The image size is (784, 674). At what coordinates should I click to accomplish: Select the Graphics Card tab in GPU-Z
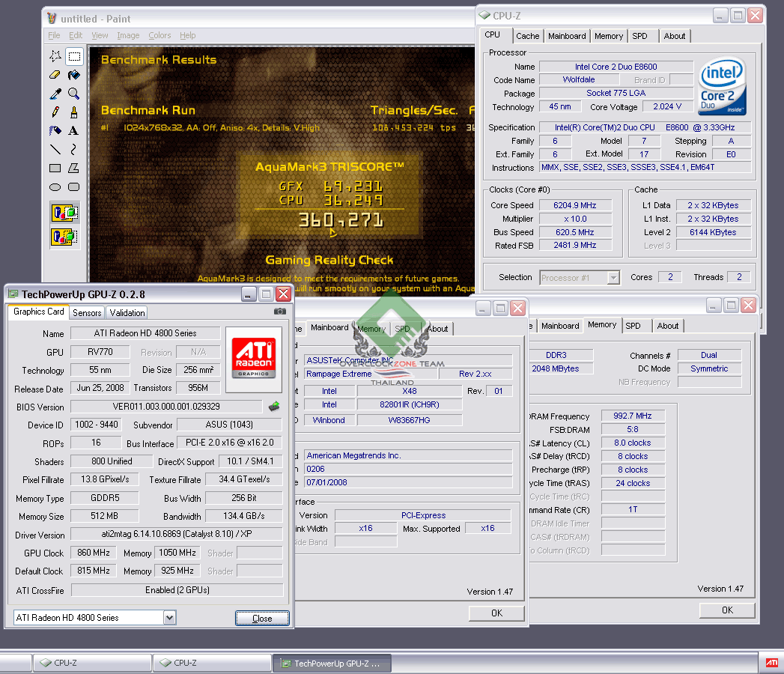38,312
